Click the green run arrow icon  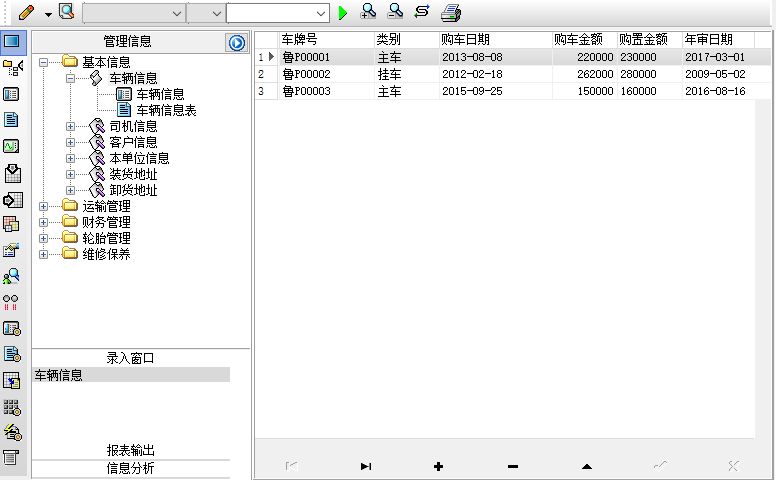342,13
